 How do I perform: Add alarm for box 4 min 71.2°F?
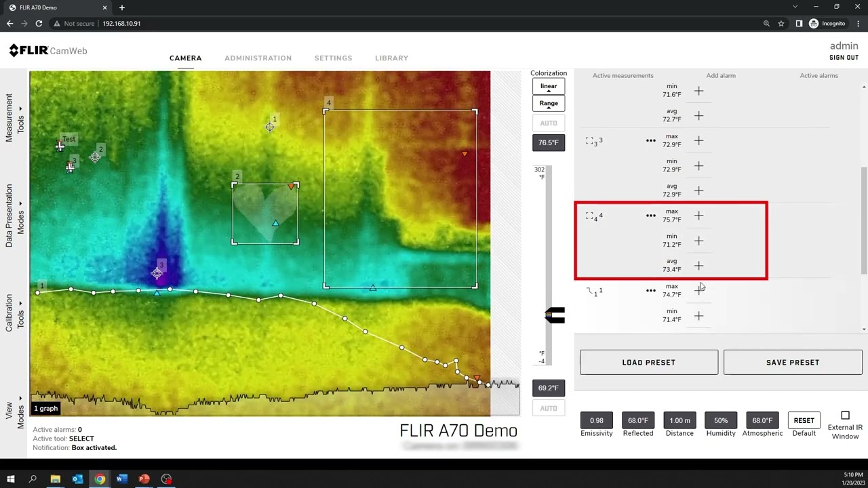pos(698,241)
